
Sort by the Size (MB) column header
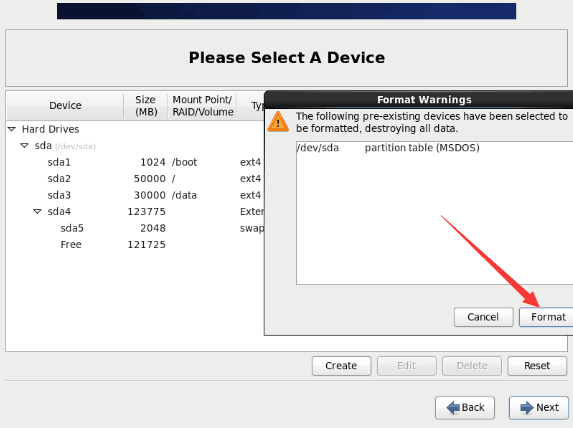[x=145, y=105]
